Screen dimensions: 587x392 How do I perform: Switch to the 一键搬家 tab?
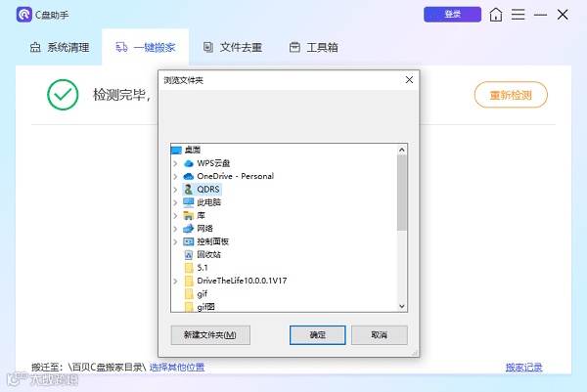(x=145, y=48)
